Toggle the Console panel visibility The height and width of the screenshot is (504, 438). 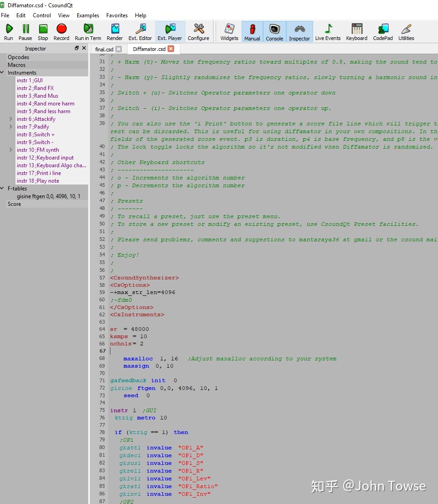coord(274,31)
